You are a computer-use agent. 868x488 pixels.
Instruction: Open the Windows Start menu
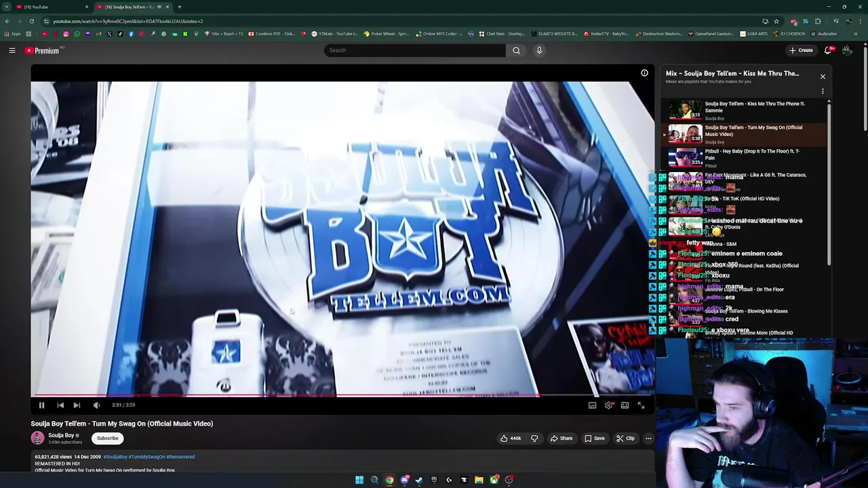pos(359,480)
